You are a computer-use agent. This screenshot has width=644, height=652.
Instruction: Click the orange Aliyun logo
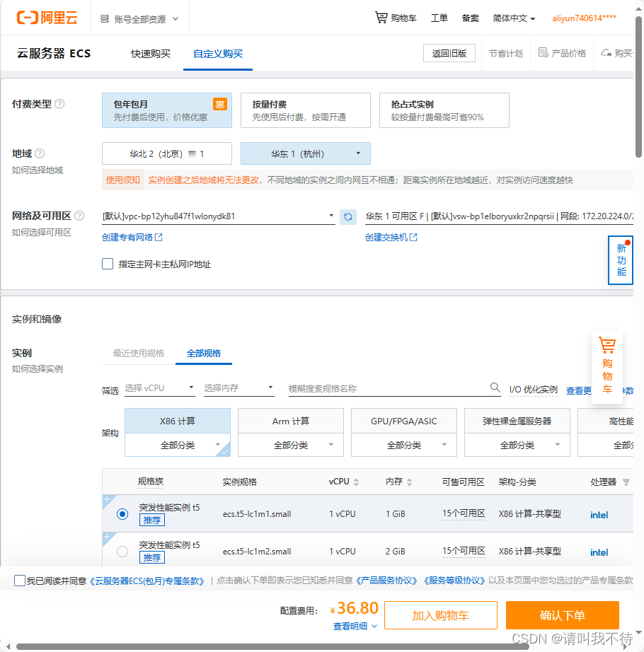click(42, 18)
